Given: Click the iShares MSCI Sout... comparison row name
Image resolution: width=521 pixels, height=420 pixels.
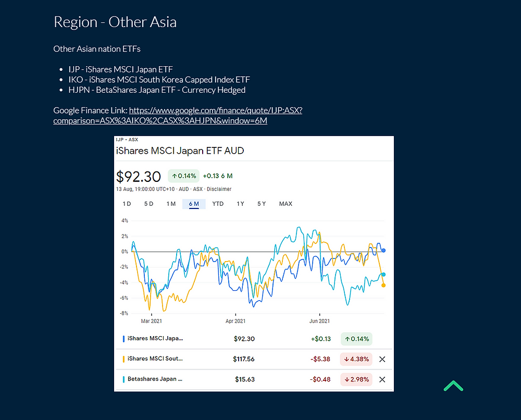Looking at the screenshot, I should (x=155, y=359).
